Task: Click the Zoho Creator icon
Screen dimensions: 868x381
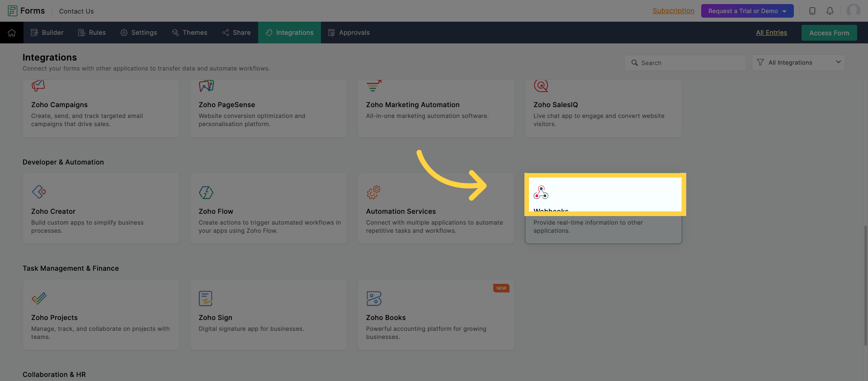Action: [39, 192]
